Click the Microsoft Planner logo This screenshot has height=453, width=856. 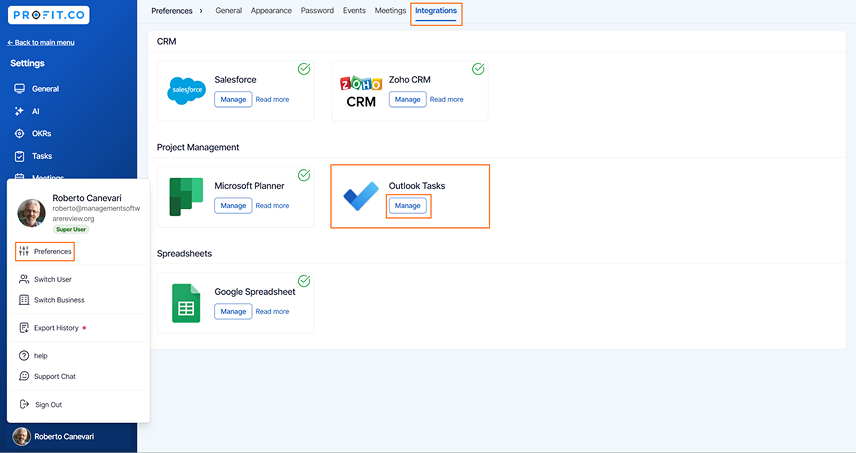point(186,196)
